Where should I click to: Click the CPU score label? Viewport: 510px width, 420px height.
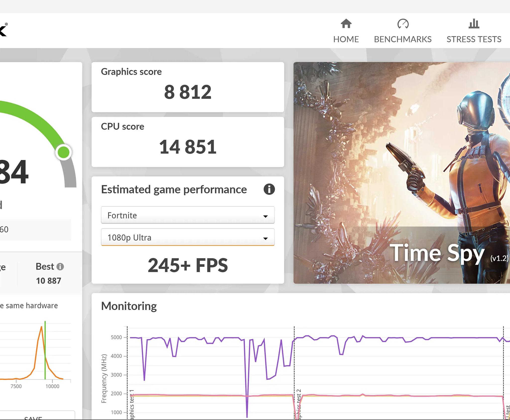(123, 126)
